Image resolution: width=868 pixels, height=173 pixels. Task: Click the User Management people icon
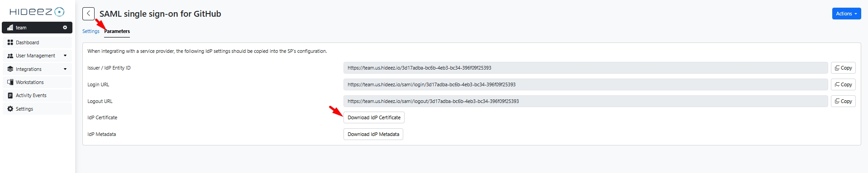pyautogui.click(x=10, y=56)
